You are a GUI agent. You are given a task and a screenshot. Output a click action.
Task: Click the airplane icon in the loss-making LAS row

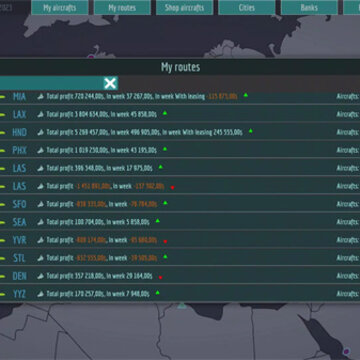[40, 186]
